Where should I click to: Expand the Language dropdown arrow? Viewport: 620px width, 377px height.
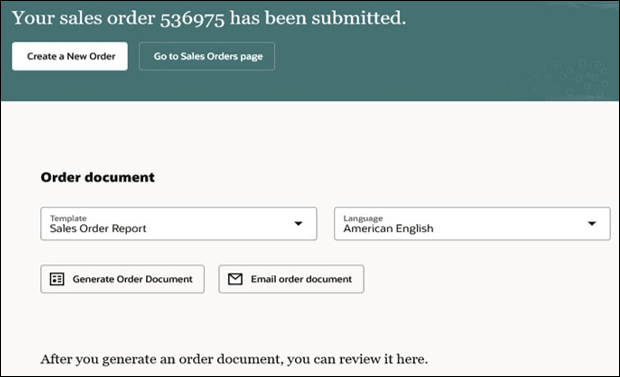click(x=592, y=224)
